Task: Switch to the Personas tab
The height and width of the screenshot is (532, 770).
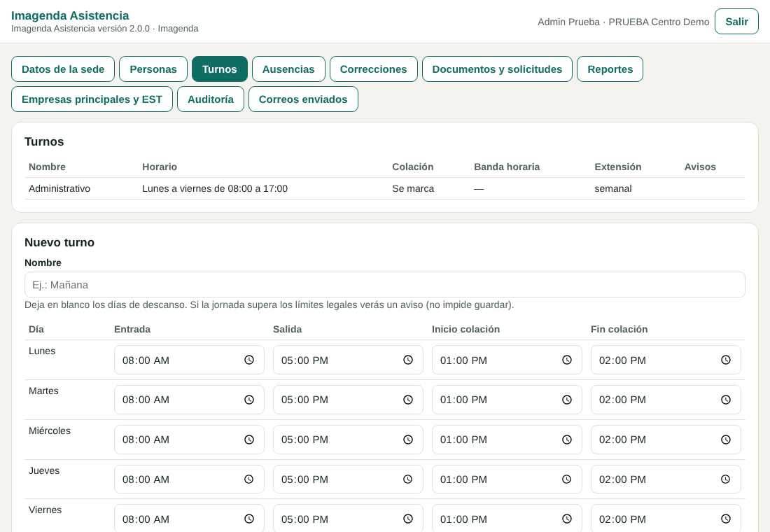Action: (x=153, y=69)
